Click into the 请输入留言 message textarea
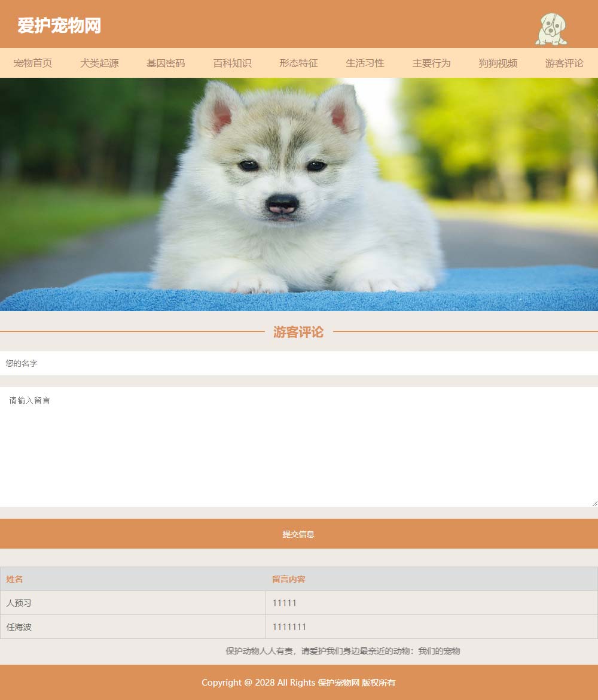The width and height of the screenshot is (598, 700). click(299, 447)
